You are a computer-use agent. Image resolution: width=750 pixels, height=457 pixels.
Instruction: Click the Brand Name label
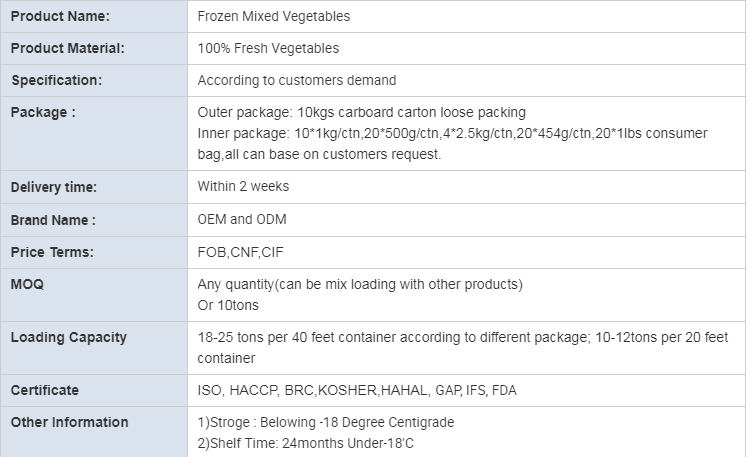coord(53,220)
